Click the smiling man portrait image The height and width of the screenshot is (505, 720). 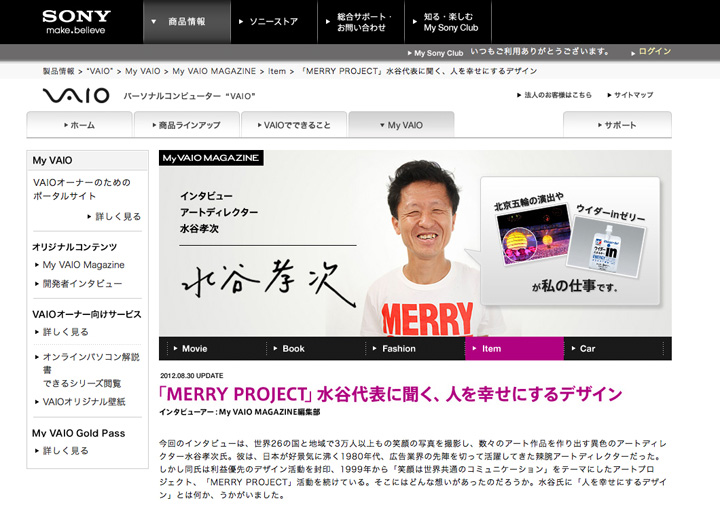click(x=425, y=248)
